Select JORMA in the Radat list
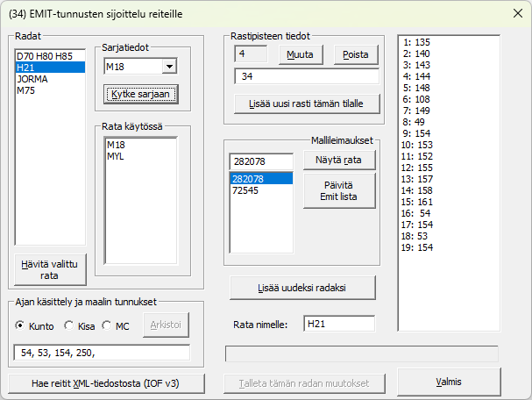 [x=32, y=79]
